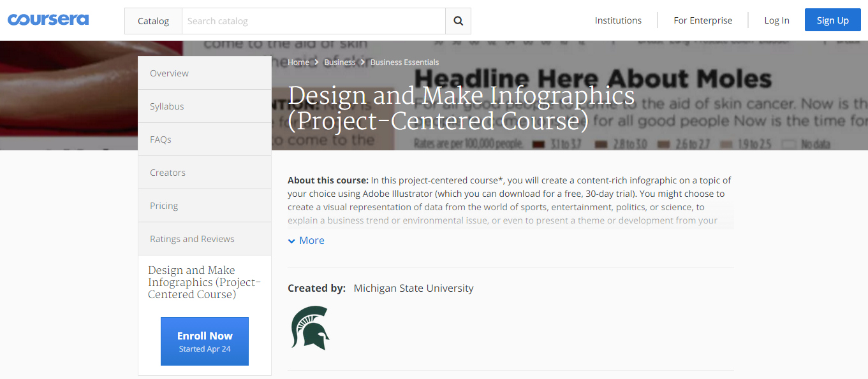This screenshot has width=868, height=379.
Task: Click the Michigan State University text
Action: [413, 288]
